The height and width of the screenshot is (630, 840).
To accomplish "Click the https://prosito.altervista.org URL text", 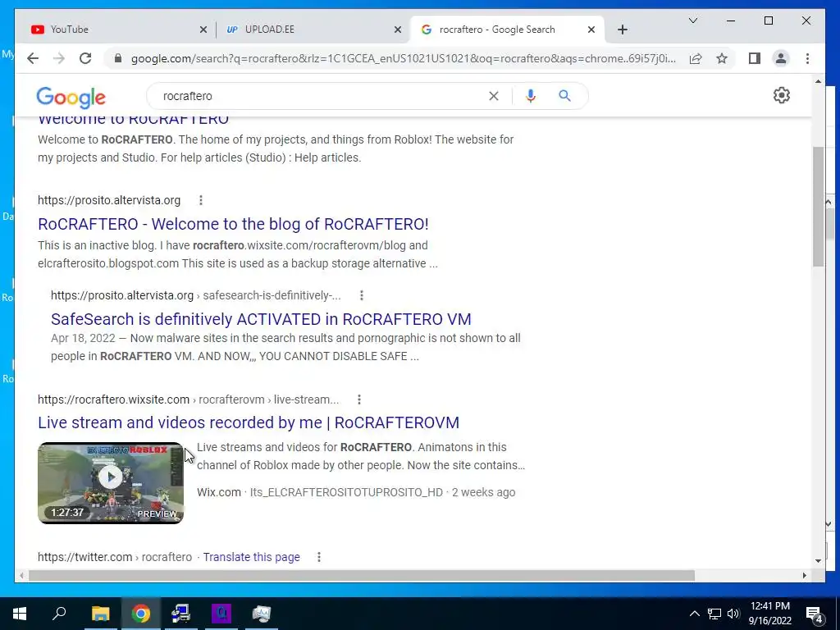I will point(109,200).
